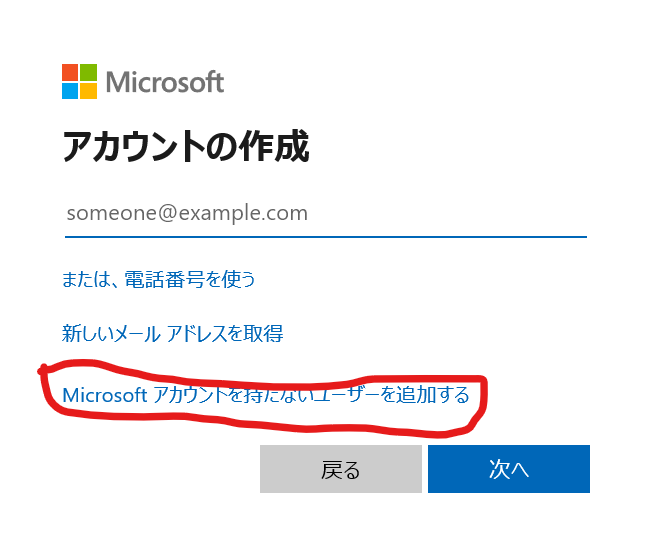649x552 pixels.
Task: Click the gray 戻る button
Action: coord(341,469)
